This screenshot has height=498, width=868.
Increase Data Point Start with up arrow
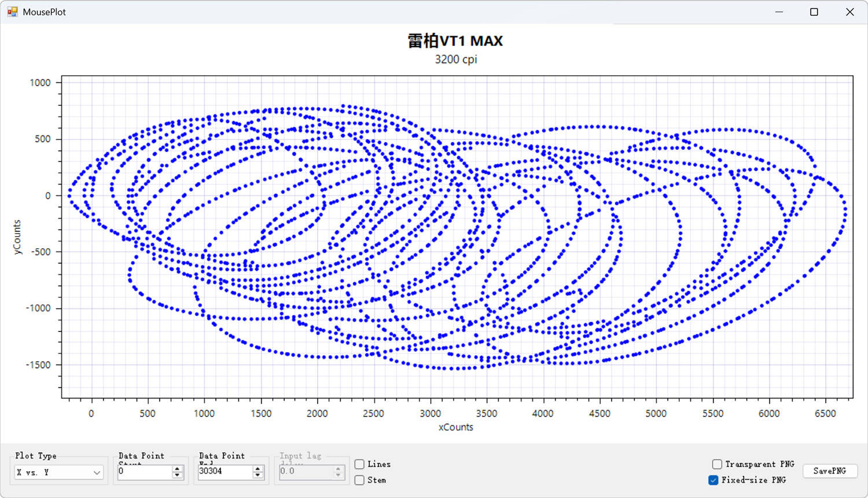(177, 469)
